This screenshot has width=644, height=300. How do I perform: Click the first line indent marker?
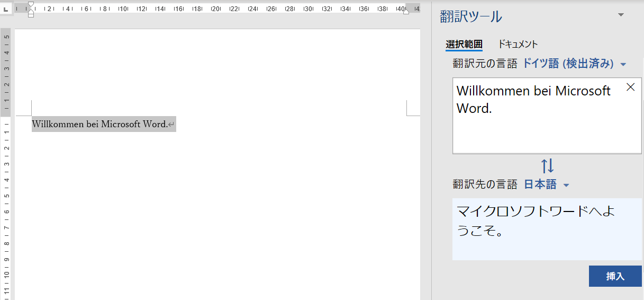click(x=31, y=5)
